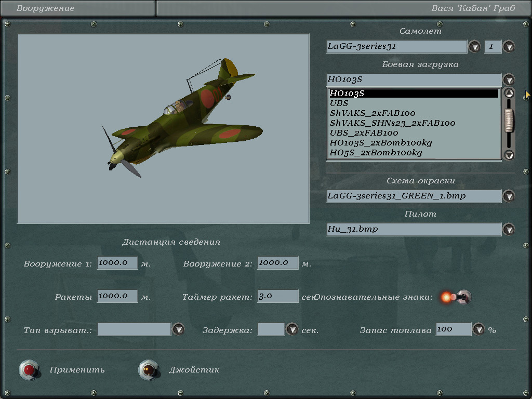Click the Боевая загрузка HO103S field
The image size is (532, 399).
pos(414,79)
